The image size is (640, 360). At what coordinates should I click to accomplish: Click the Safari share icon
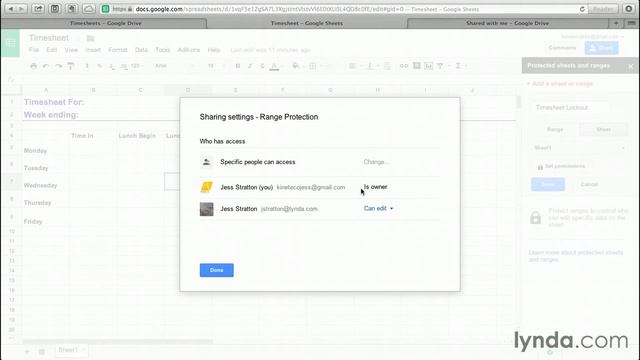[x=38, y=9]
